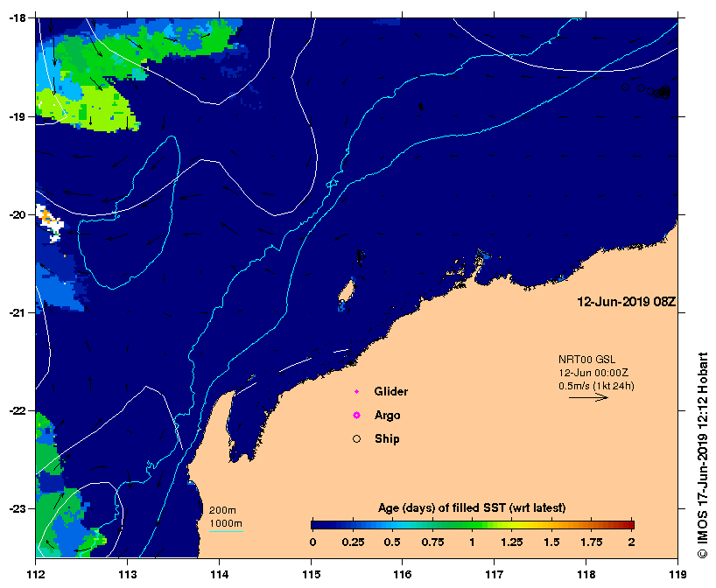Image resolution: width=716 pixels, height=588 pixels.
Task: Click colorbar tick label 2
Action: click(631, 542)
